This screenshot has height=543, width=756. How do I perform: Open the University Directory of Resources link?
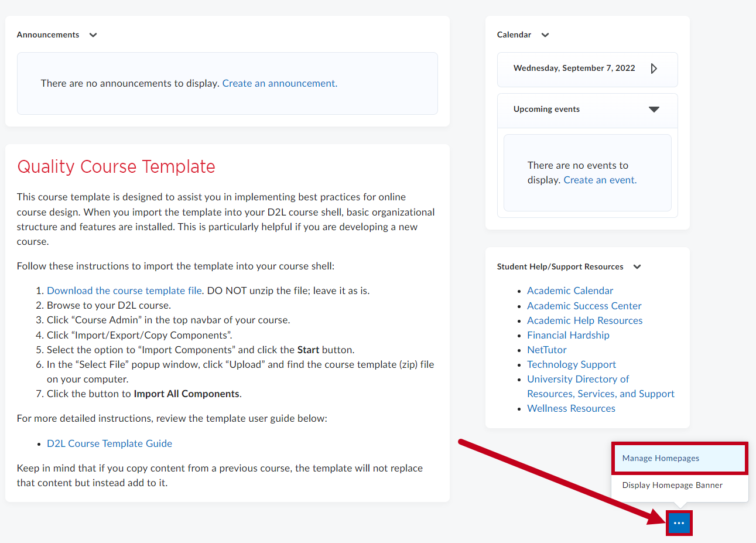coord(578,379)
